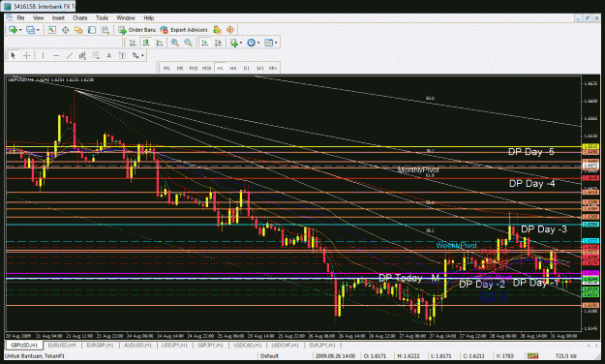605x364 pixels.
Task: Toggle the Chart Shift icon
Action: coord(218,43)
